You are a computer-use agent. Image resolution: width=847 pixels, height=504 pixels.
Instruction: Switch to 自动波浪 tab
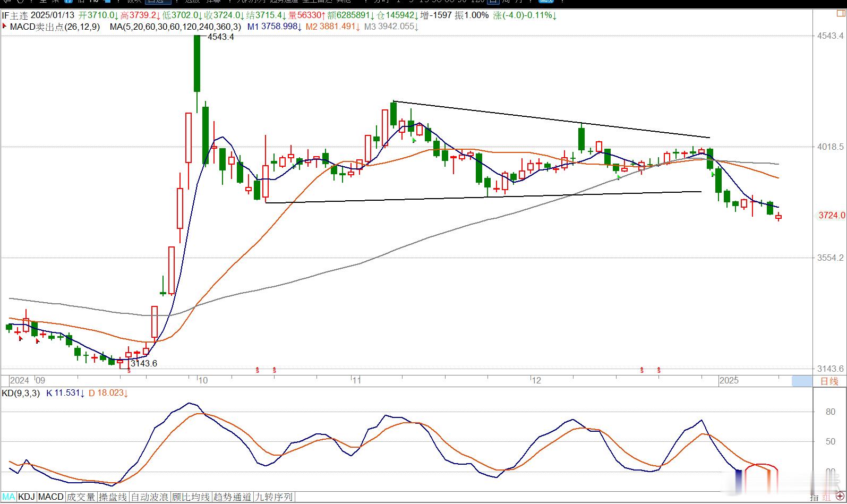click(150, 497)
